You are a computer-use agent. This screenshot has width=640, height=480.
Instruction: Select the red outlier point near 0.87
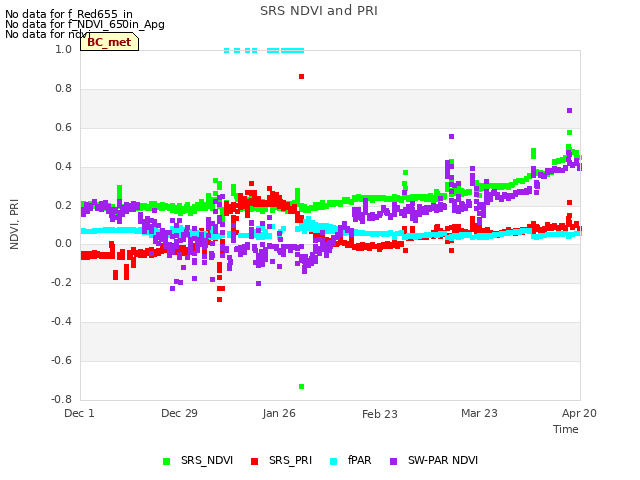tap(301, 77)
